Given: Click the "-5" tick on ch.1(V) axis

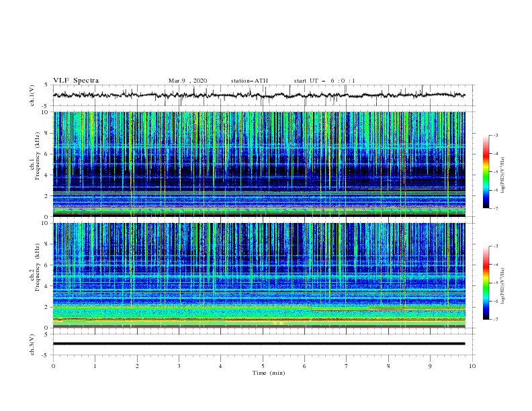Looking at the screenshot, I should tap(46, 106).
